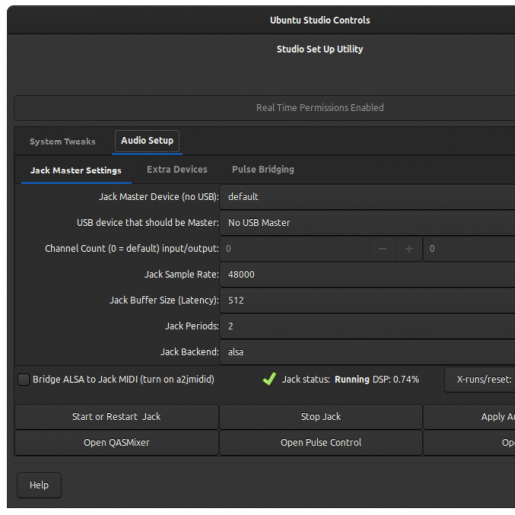Open Pulse Control
Image resolution: width=515 pixels, height=515 pixels.
coord(321,443)
